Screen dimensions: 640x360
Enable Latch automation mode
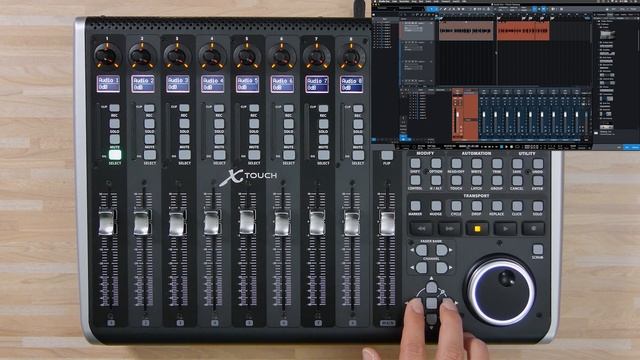click(x=477, y=180)
